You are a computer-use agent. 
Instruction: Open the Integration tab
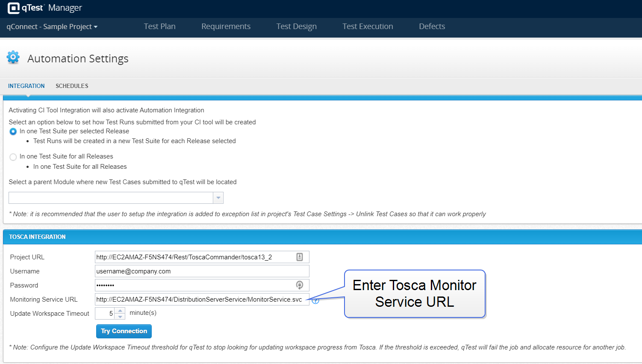26,86
